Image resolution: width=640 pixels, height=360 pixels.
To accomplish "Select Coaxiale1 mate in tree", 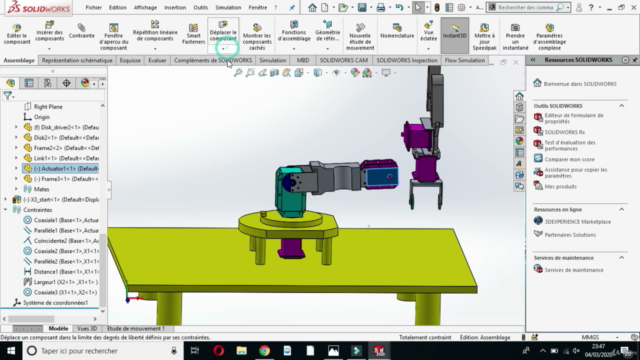I will 61,220.
